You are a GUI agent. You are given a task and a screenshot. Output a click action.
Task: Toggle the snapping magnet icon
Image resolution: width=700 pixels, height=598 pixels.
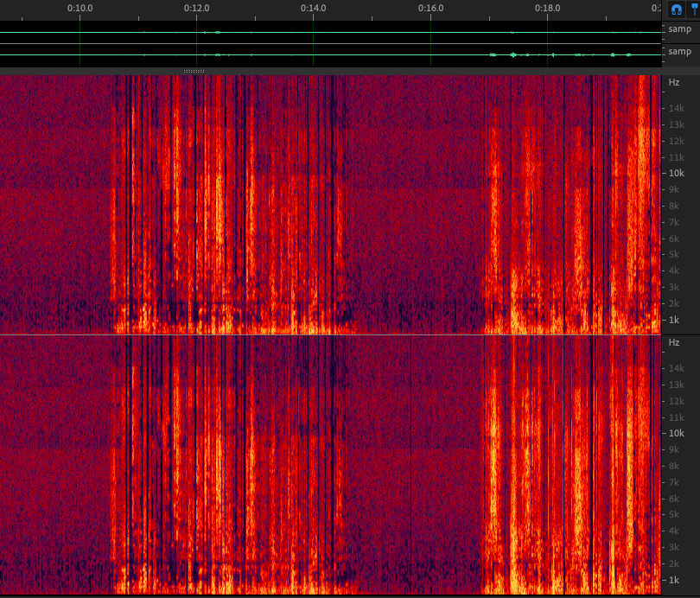(x=677, y=10)
